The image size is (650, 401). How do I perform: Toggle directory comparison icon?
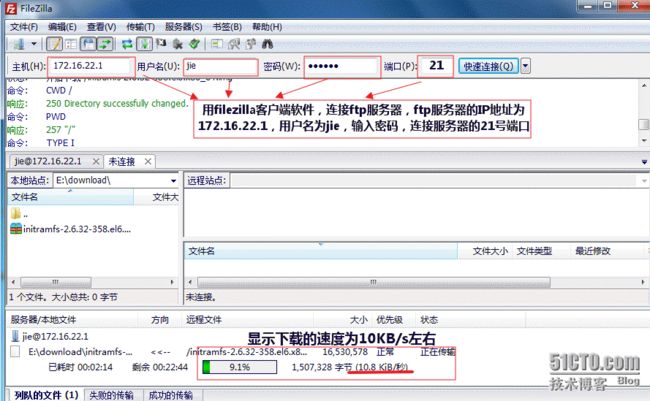(x=234, y=44)
